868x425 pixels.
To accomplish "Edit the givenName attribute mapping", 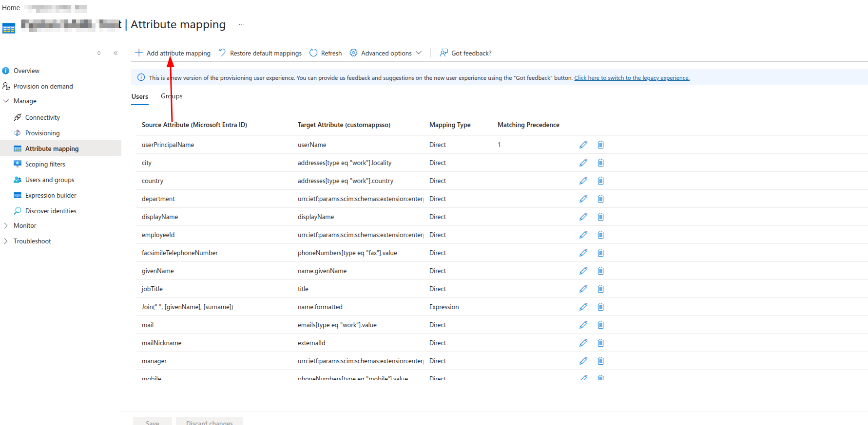I will tap(583, 271).
